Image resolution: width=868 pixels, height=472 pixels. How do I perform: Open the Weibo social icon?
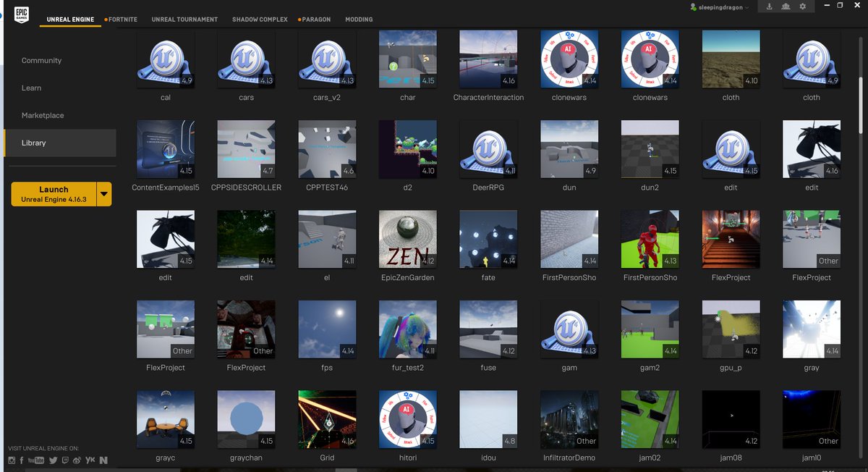click(77, 460)
